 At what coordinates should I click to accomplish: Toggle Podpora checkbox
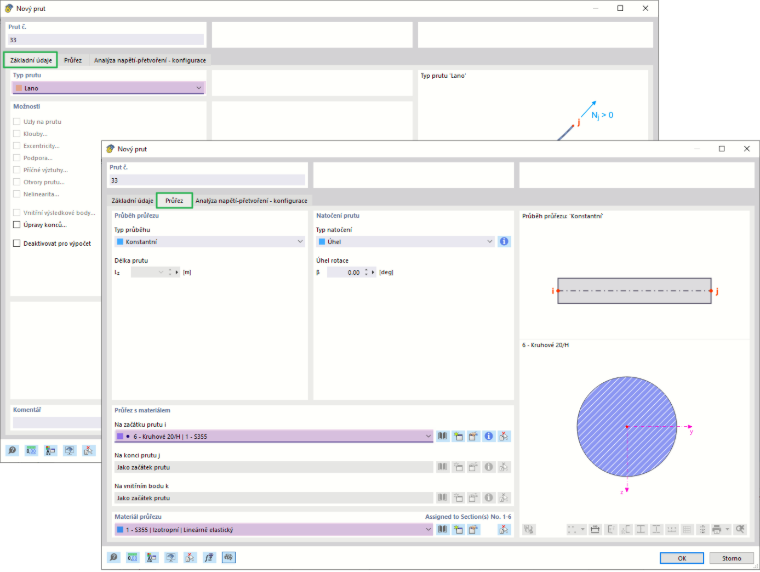(16, 158)
